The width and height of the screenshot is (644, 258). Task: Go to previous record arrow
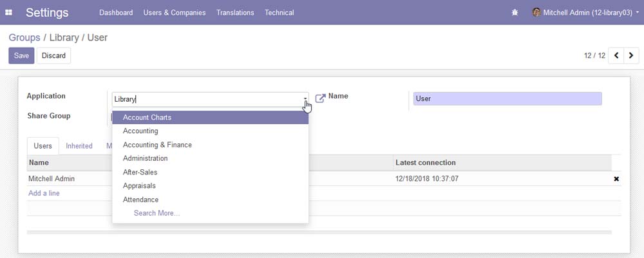(616, 56)
